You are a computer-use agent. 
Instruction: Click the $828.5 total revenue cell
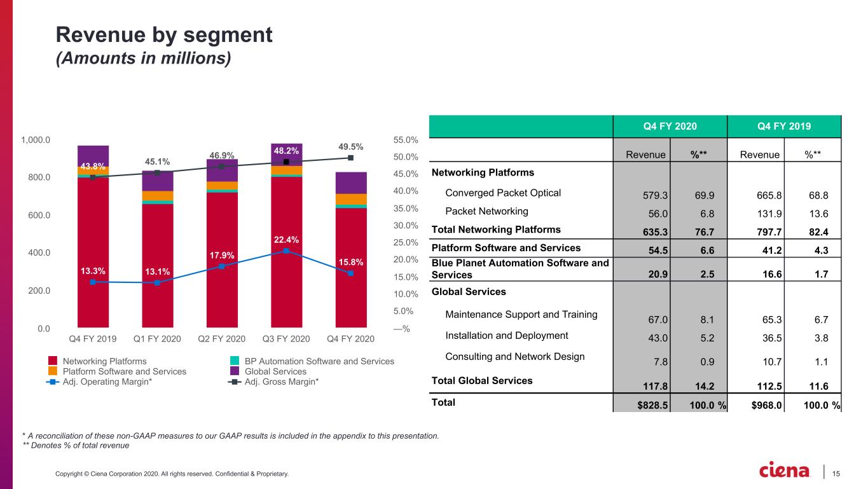(651, 405)
